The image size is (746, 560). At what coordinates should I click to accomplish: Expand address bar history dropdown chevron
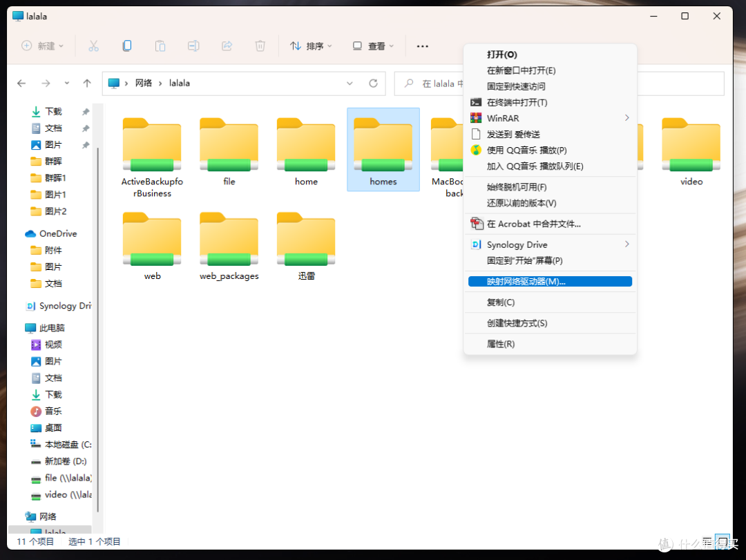[350, 84]
